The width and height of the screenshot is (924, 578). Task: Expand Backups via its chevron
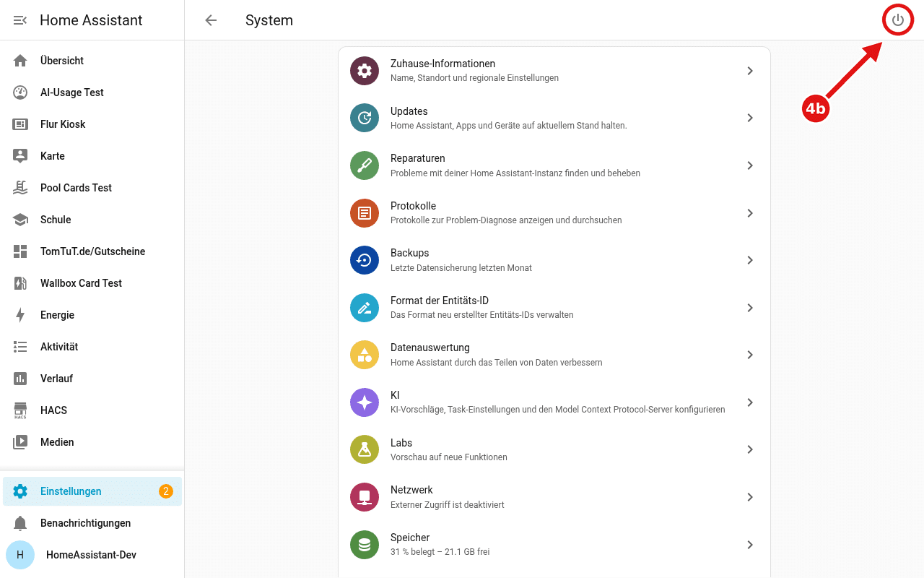point(750,260)
